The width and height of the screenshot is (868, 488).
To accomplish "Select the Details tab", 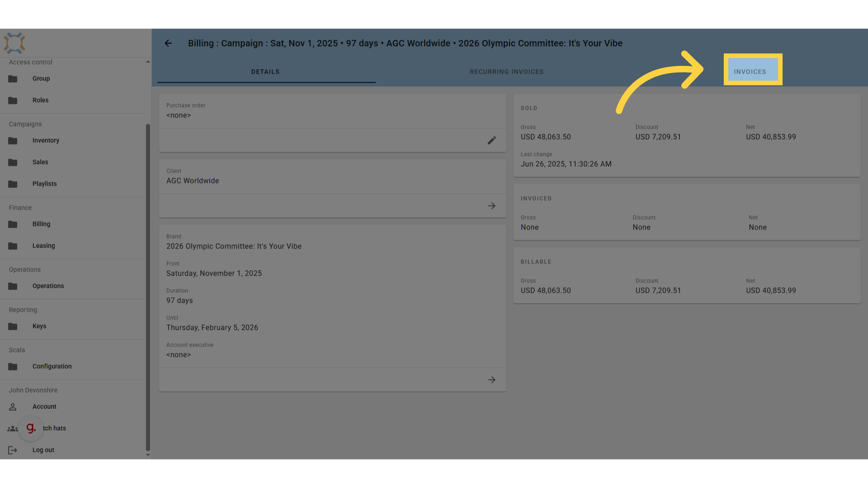I will [265, 72].
